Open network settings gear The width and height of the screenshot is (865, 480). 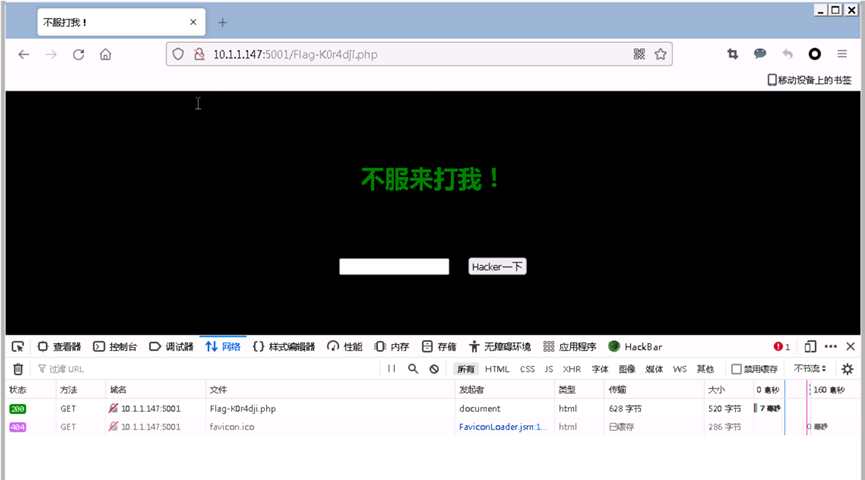coord(847,369)
